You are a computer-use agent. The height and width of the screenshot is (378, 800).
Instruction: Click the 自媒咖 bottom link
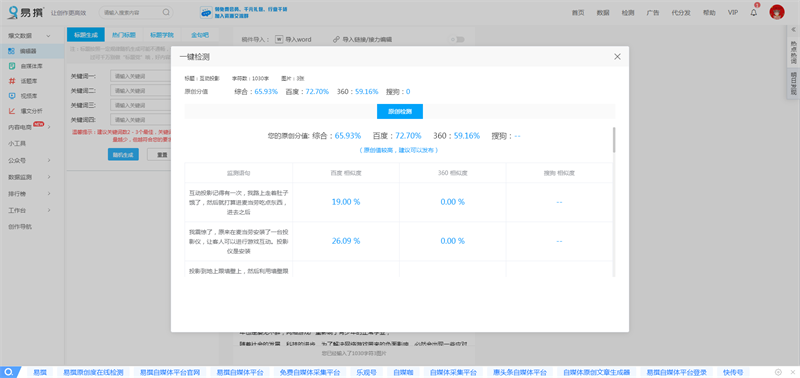click(x=403, y=372)
